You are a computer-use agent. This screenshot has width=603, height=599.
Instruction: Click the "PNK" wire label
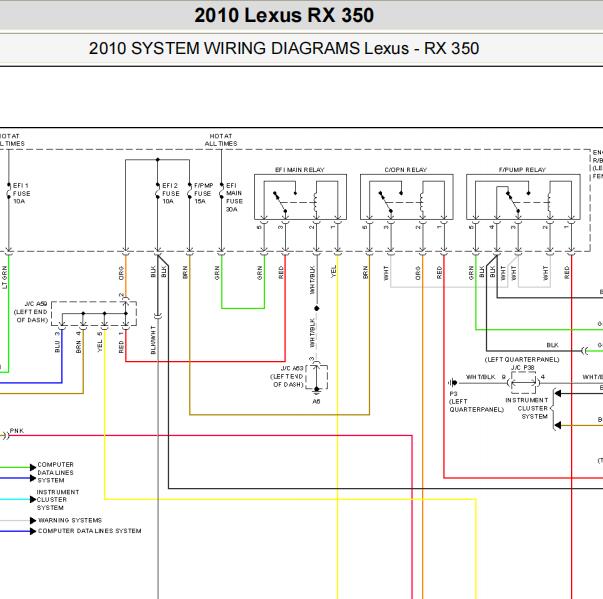[17, 431]
